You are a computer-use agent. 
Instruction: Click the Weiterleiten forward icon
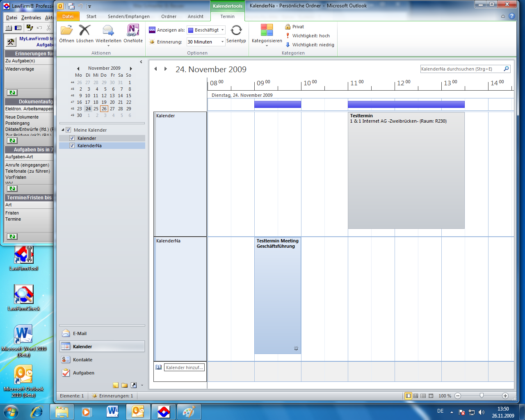(108, 31)
